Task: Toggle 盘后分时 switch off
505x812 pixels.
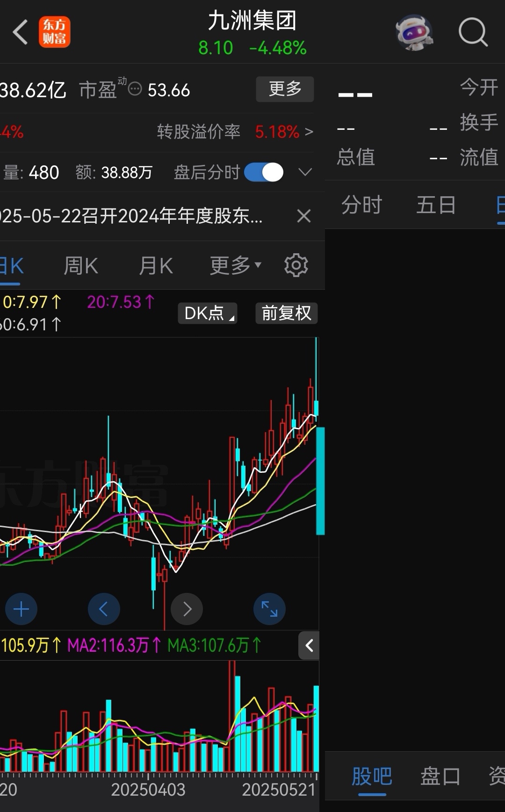Action: [264, 172]
